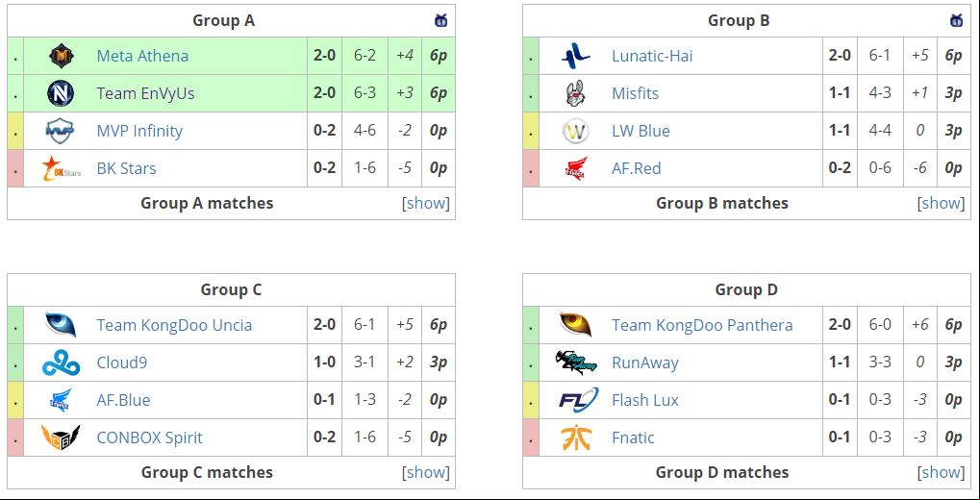
Task: Expand the Group B matches section
Action: [x=941, y=203]
